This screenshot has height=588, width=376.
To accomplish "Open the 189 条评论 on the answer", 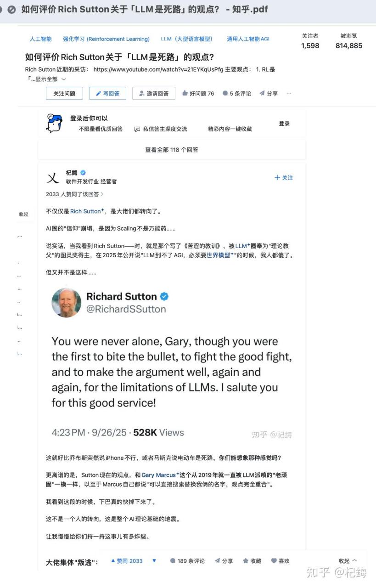I will pos(187,561).
